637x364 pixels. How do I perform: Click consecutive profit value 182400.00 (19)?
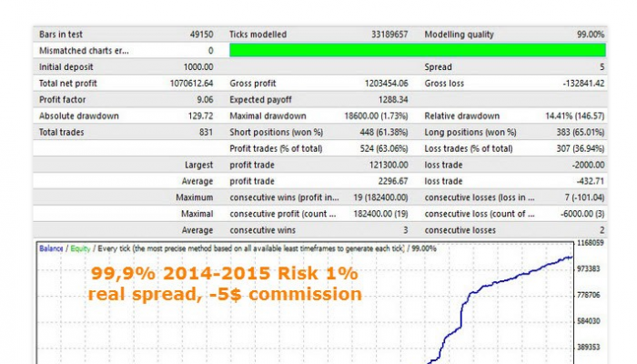[x=380, y=214]
